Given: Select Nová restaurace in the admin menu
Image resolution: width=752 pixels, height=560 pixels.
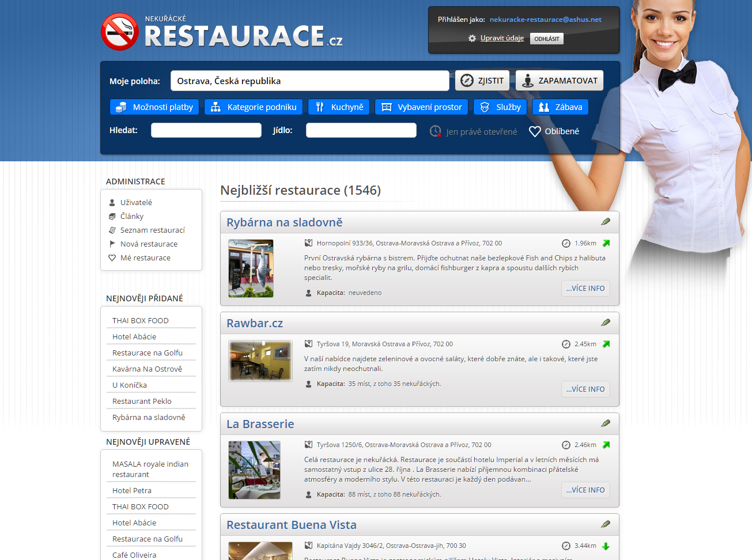Looking at the screenshot, I should coord(149,244).
